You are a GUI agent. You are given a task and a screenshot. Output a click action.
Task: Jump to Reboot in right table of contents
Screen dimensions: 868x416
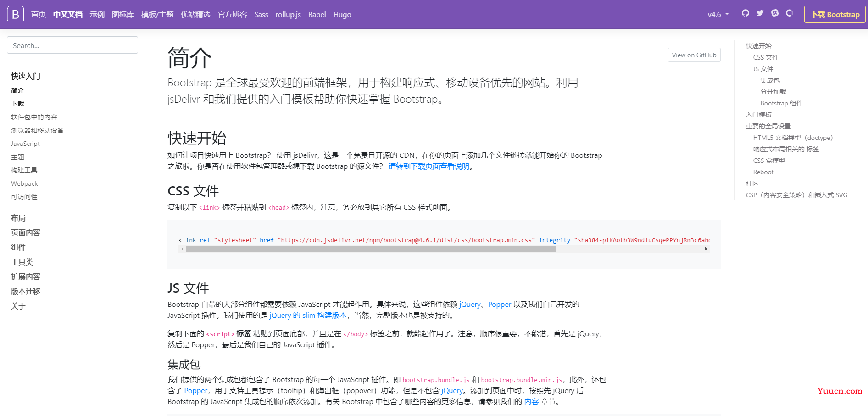click(x=763, y=172)
